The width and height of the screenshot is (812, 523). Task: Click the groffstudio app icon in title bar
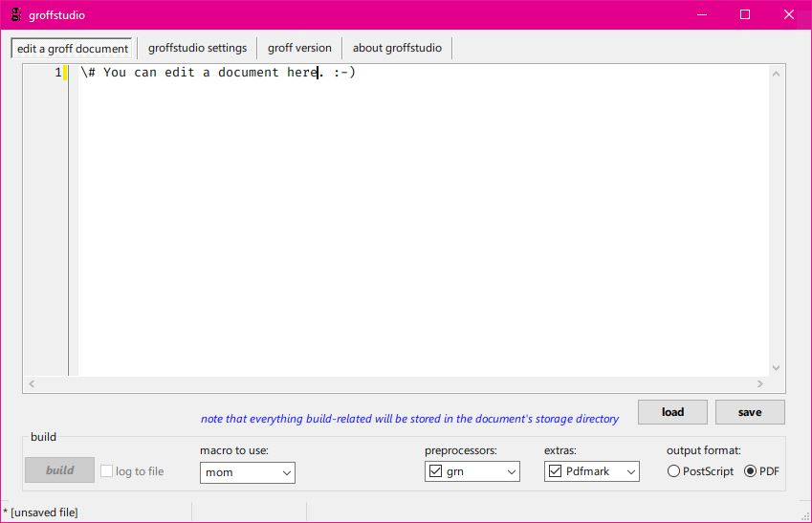point(16,14)
